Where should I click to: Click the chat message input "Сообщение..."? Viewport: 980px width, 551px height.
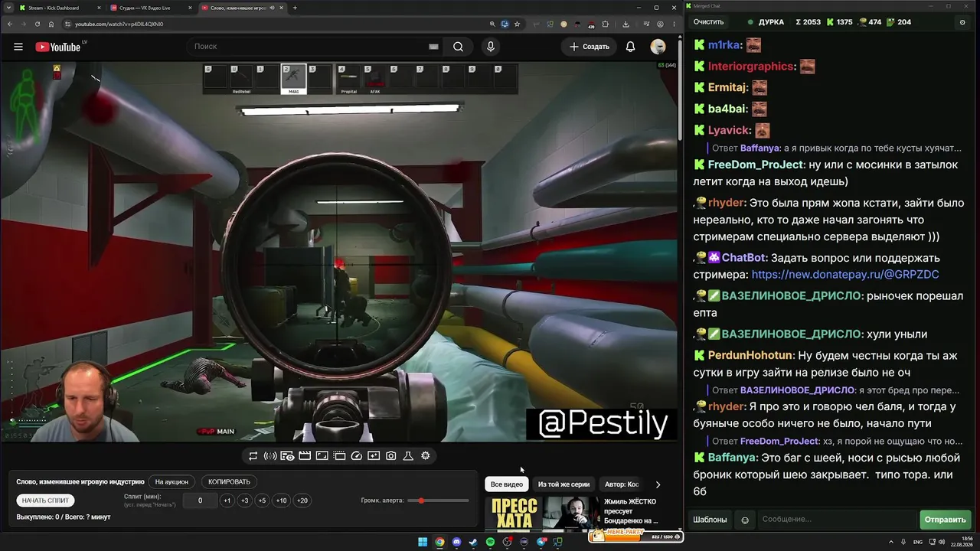[x=835, y=520]
